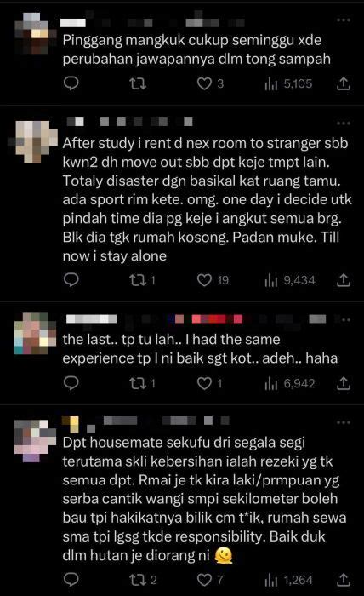View analytics showing 5,105 views
The image size is (364, 596).
coord(288,83)
